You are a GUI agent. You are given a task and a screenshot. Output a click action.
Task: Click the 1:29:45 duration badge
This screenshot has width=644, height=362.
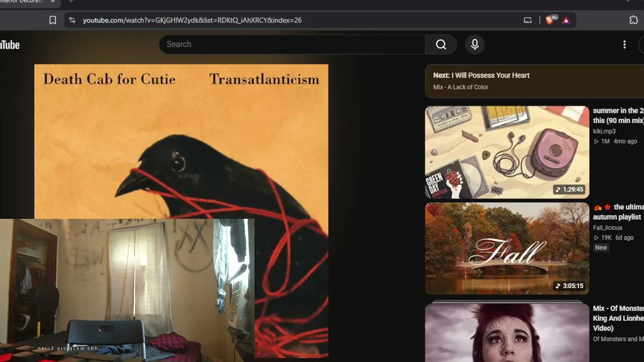coord(569,190)
